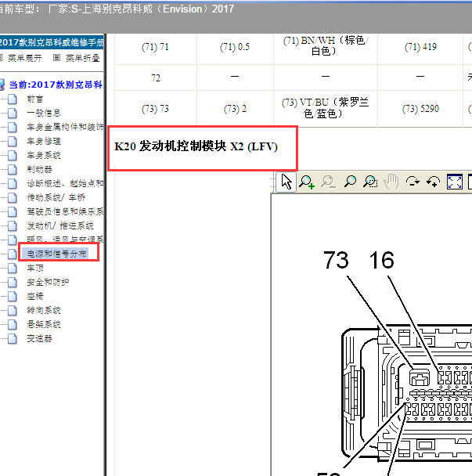Click the greyed zoom out magnifier icon
Viewport: 472px width, 476px height.
pos(328,182)
